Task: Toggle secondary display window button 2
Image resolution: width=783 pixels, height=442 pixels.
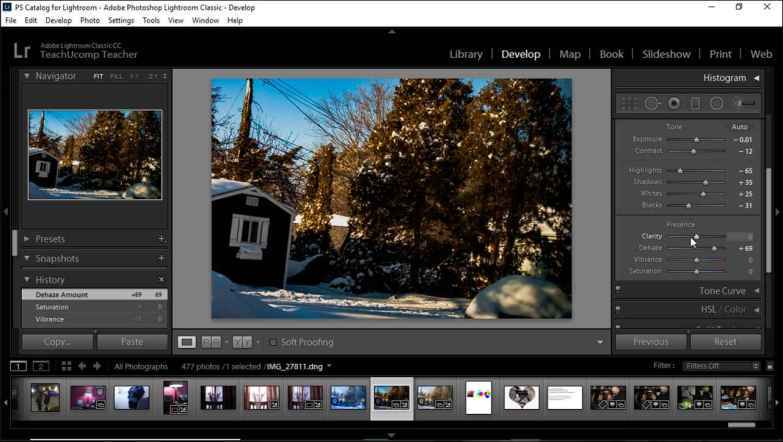Action: pos(41,367)
